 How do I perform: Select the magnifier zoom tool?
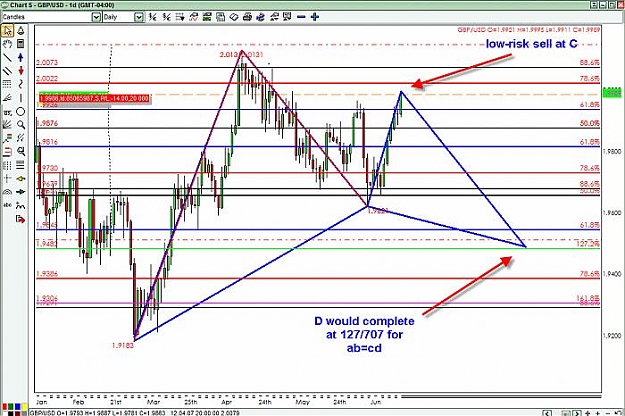(x=21, y=125)
